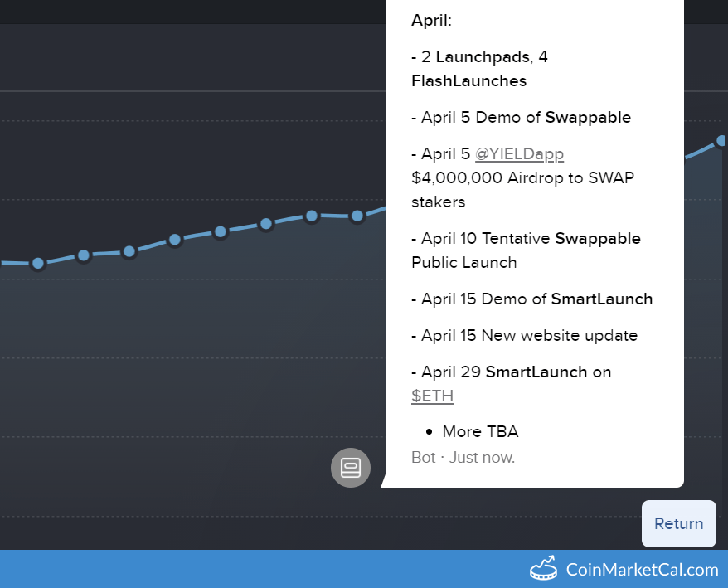Click the 'April:' heading in message

click(431, 21)
